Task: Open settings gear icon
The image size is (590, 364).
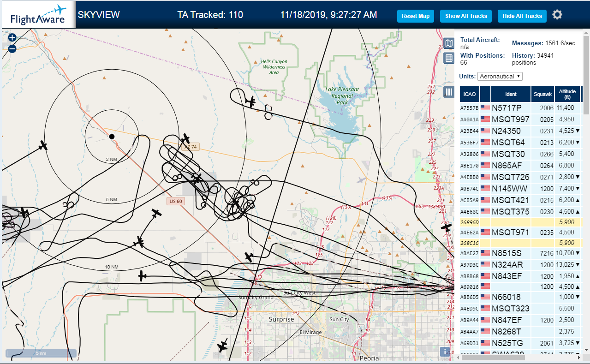Action: [557, 15]
